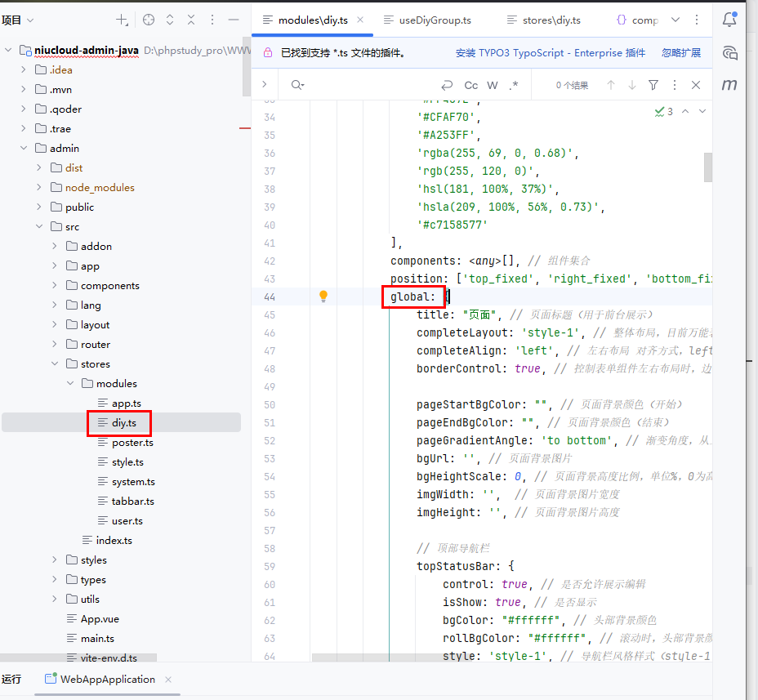
Task: Expand the node_modules folder
Action: coord(39,187)
